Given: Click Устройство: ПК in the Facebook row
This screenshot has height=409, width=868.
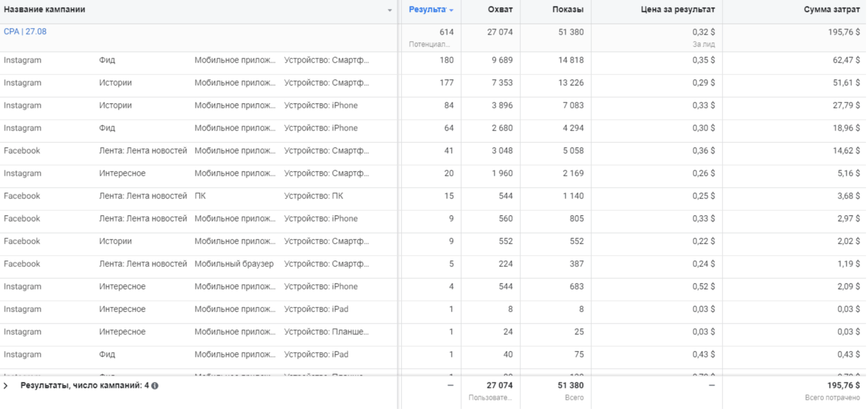Looking at the screenshot, I should tap(314, 196).
